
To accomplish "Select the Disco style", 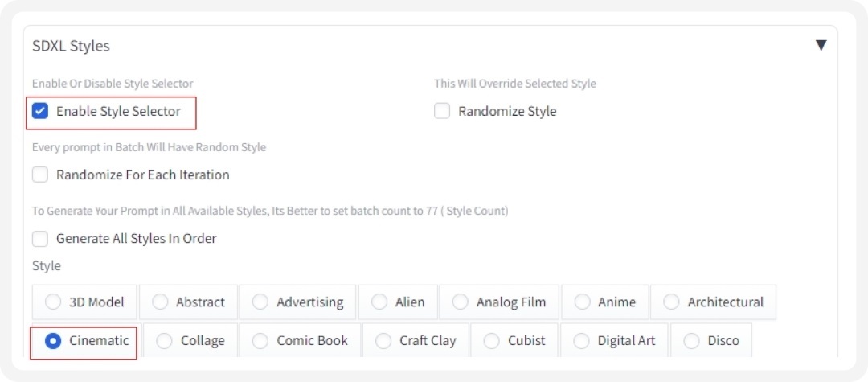I will click(691, 341).
